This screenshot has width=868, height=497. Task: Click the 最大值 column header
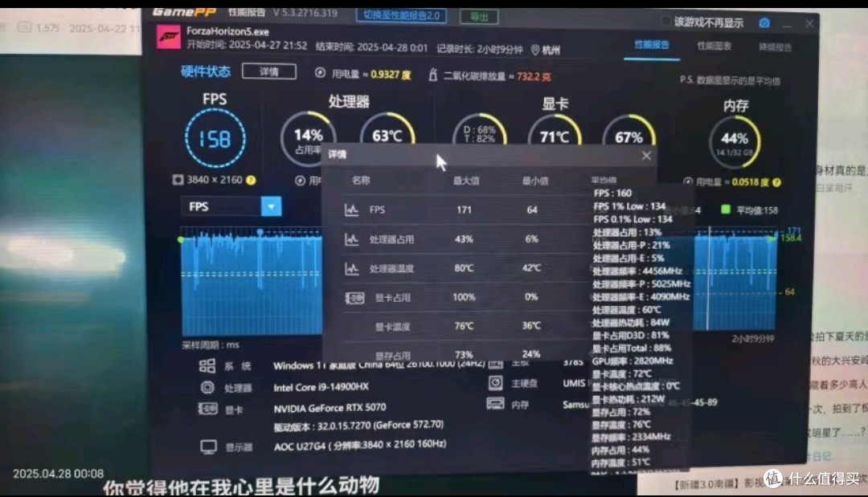(x=466, y=181)
